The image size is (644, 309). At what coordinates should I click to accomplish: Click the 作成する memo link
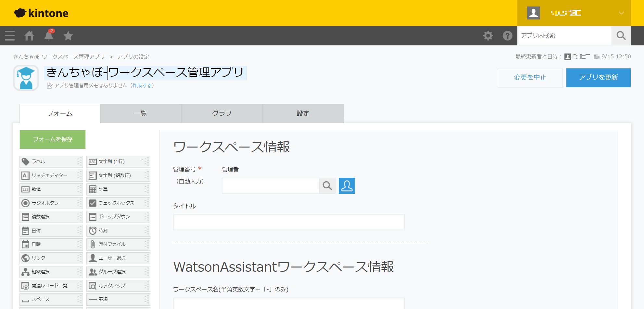tap(142, 86)
